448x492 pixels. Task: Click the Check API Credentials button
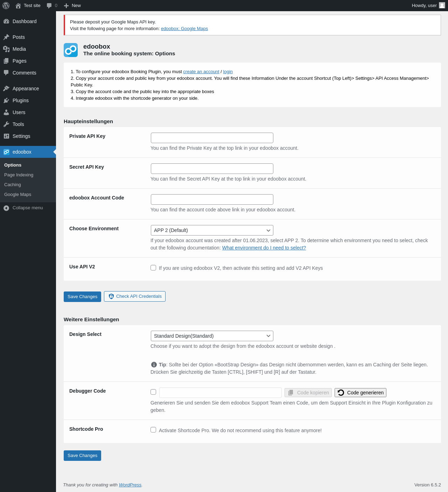pyautogui.click(x=135, y=296)
